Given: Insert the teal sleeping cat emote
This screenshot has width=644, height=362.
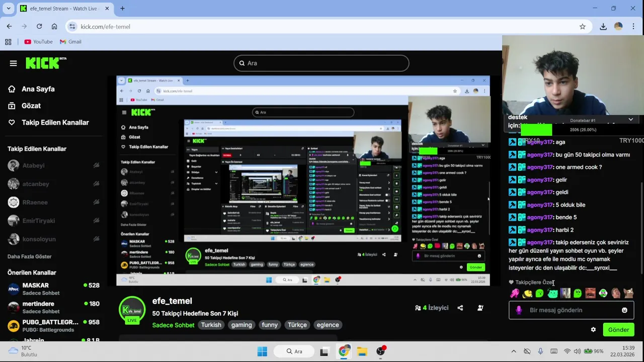Looking at the screenshot, I should point(552,293).
